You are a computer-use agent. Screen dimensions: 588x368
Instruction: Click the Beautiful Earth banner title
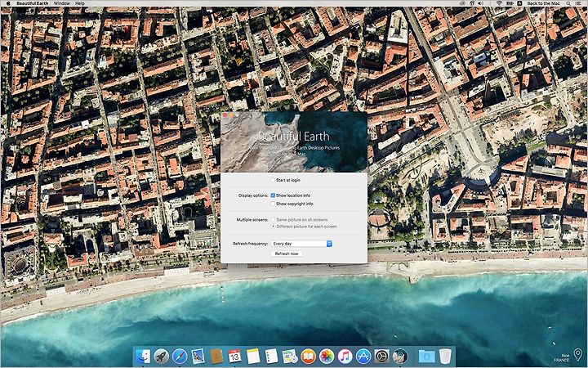pyautogui.click(x=294, y=136)
